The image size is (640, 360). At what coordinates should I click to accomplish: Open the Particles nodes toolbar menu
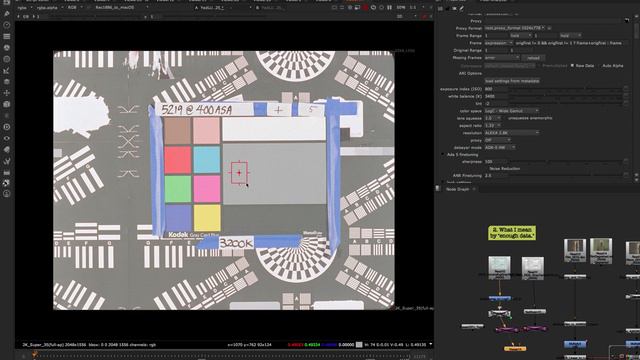point(7,116)
